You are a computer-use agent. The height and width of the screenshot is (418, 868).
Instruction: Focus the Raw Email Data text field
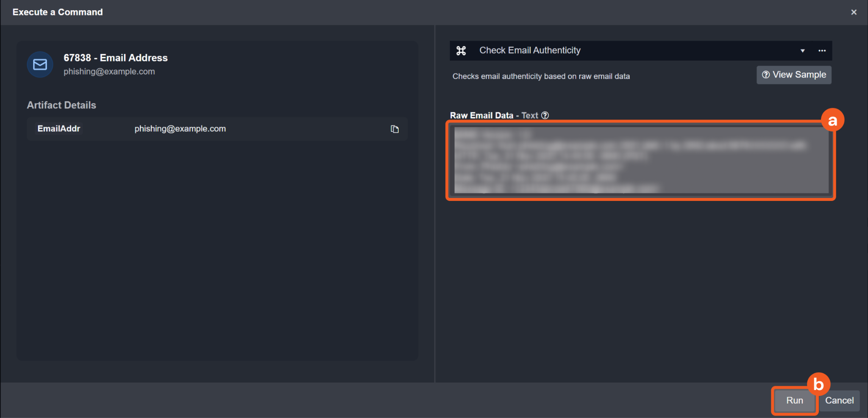641,160
